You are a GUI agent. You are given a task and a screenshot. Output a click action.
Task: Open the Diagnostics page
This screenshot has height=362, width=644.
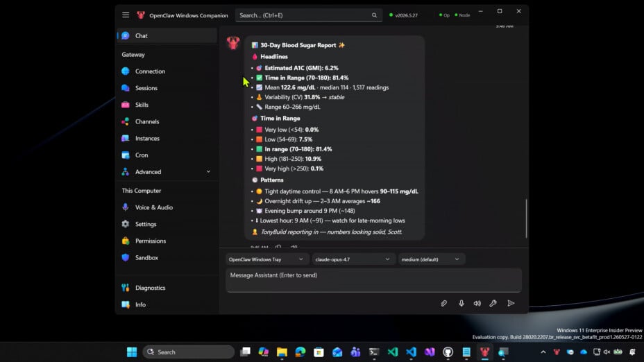pyautogui.click(x=167, y=288)
